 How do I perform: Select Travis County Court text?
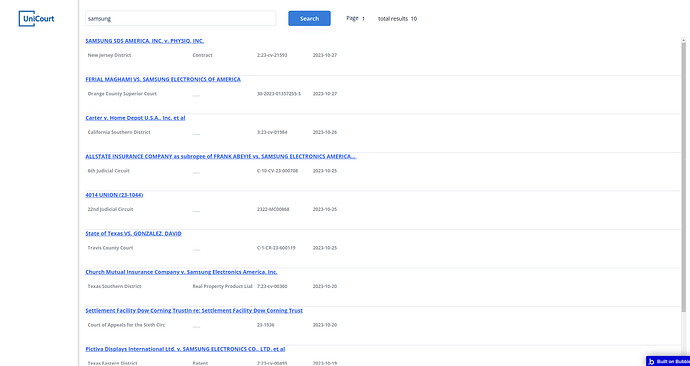[x=109, y=248]
